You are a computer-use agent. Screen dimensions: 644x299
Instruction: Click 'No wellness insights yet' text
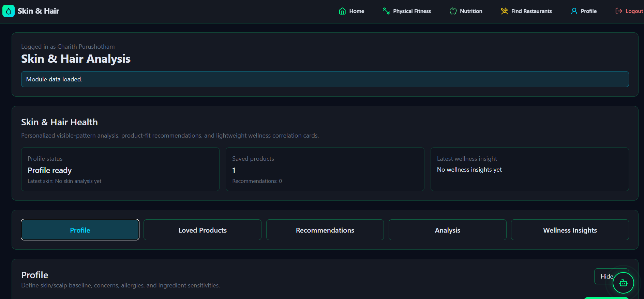[x=469, y=170]
